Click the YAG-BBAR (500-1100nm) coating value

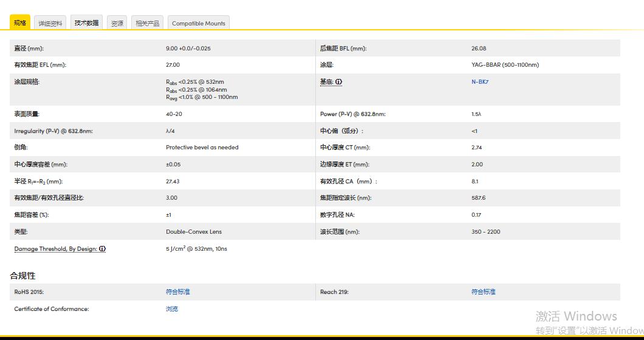(x=505, y=65)
